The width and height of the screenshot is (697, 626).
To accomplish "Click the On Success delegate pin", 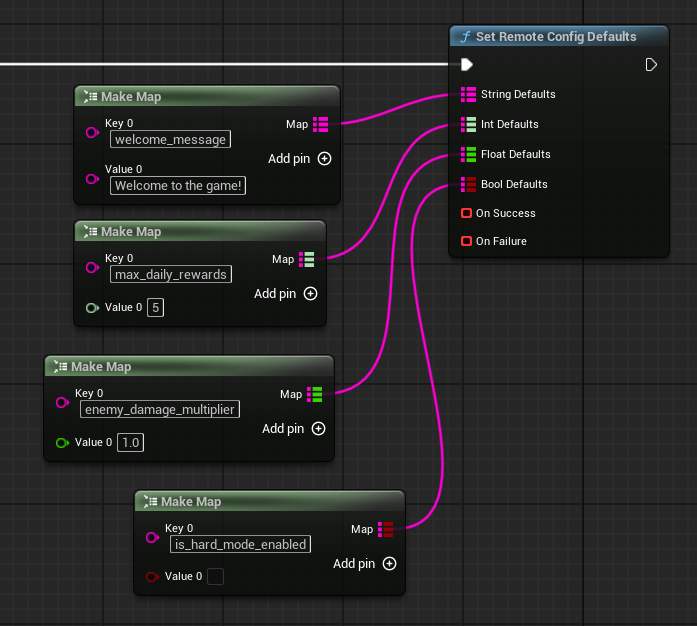I will 466,213.
